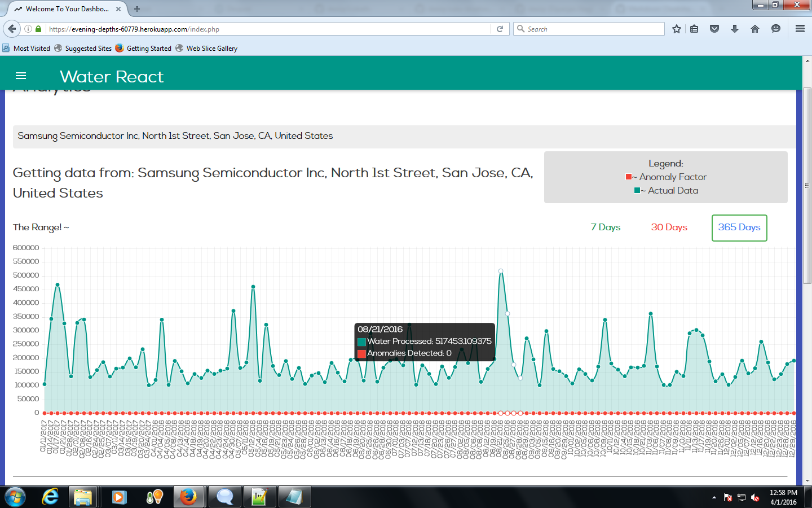The height and width of the screenshot is (508, 812).
Task: Open the light bulb taskbar application
Action: click(154, 497)
